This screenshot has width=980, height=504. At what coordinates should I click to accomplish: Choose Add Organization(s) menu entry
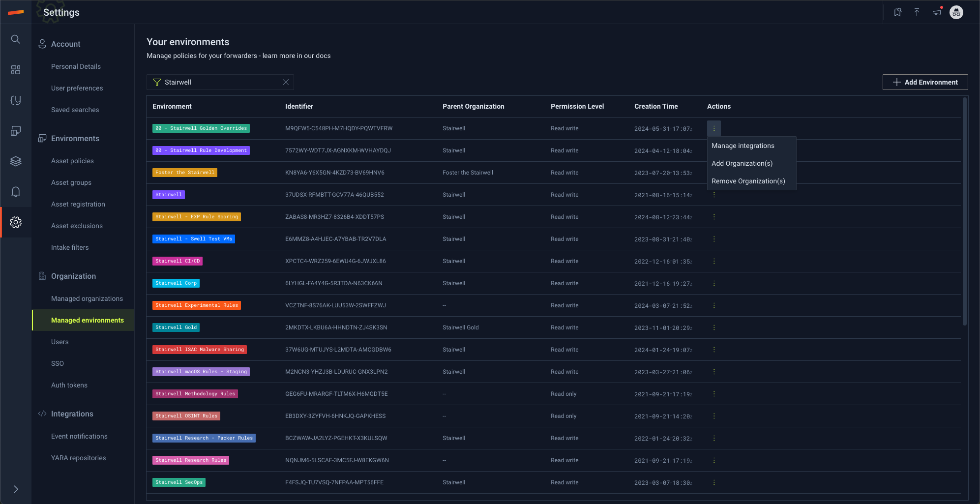click(742, 163)
